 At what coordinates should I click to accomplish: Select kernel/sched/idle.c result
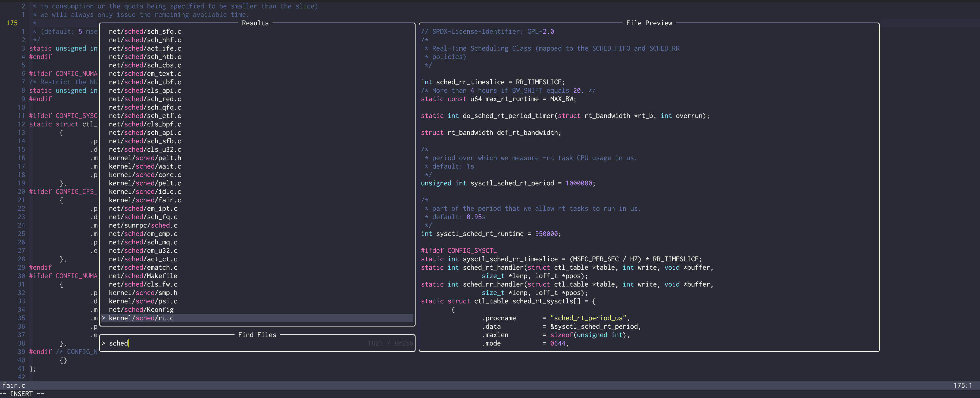(145, 192)
